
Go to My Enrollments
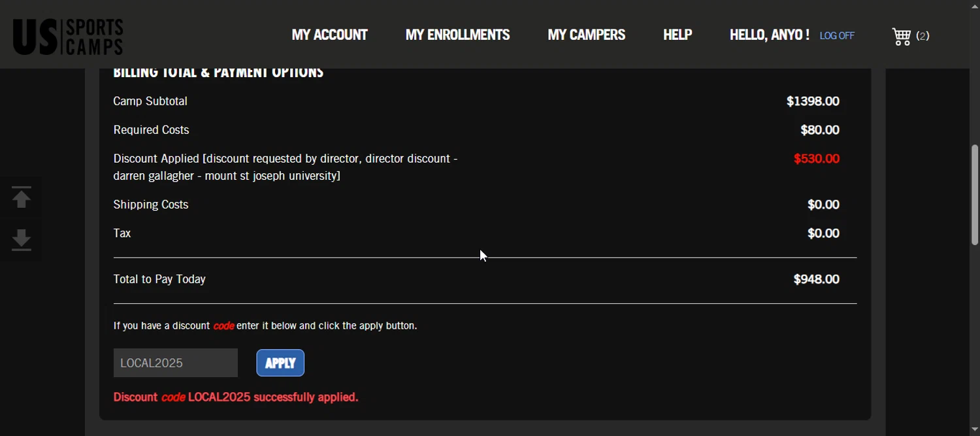point(457,35)
